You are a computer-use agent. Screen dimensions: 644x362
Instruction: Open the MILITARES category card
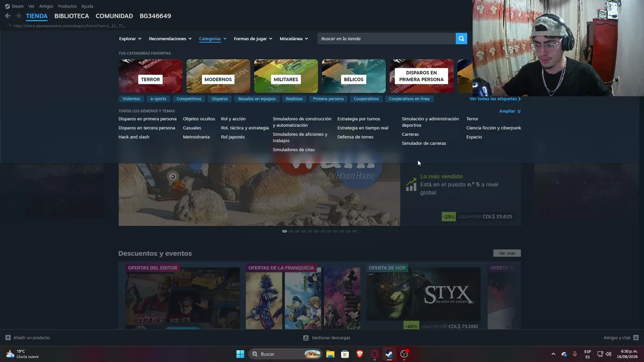pyautogui.click(x=286, y=76)
